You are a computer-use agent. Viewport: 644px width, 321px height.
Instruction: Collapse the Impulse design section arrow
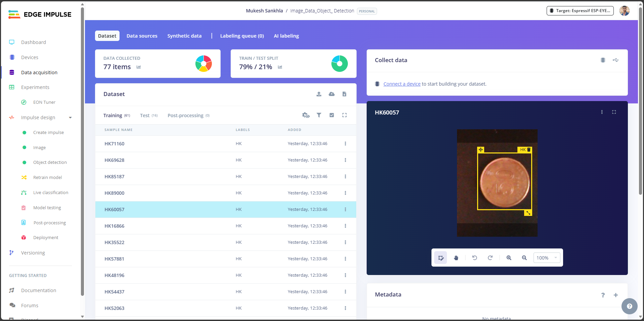tap(70, 118)
